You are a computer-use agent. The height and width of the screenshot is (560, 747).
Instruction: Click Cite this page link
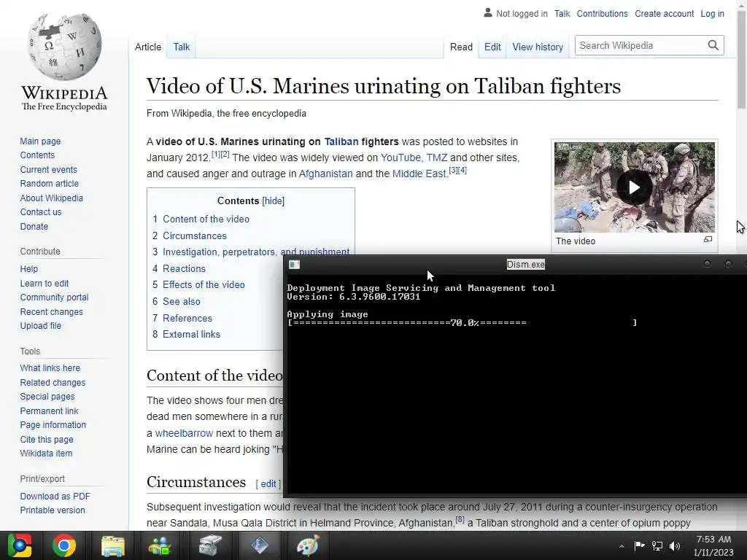[47, 439]
